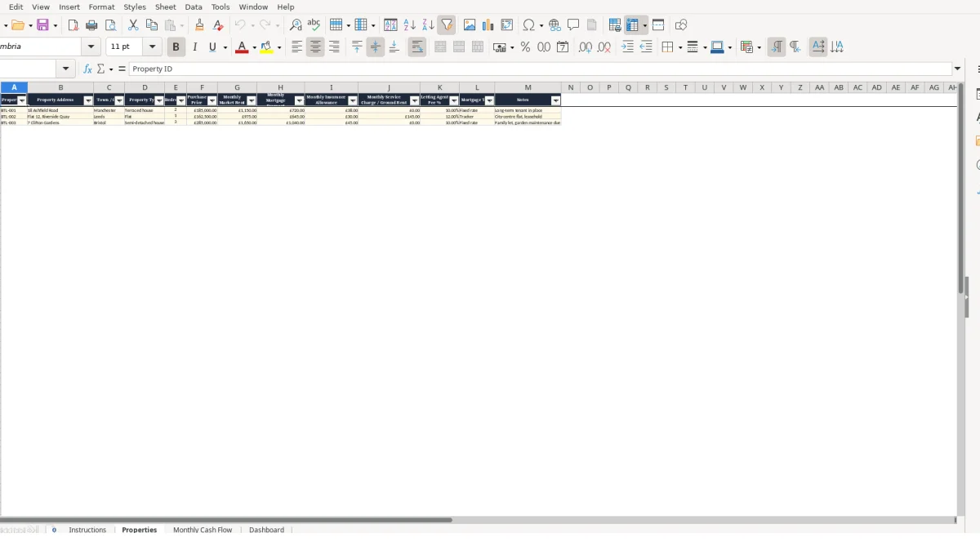Screen dimensions: 980x551
Task: Insert a pivot table
Action: coord(506,25)
